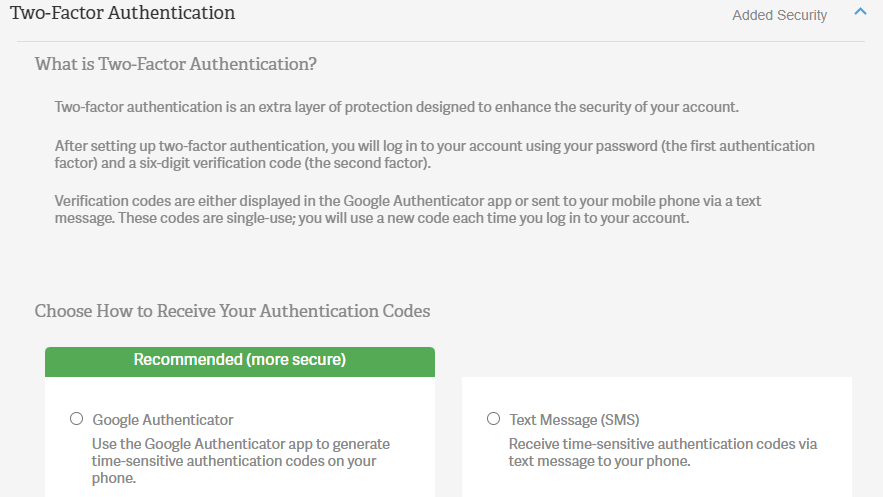Click the paragraph about extra layer of protection
This screenshot has width=883, height=497.
(396, 107)
